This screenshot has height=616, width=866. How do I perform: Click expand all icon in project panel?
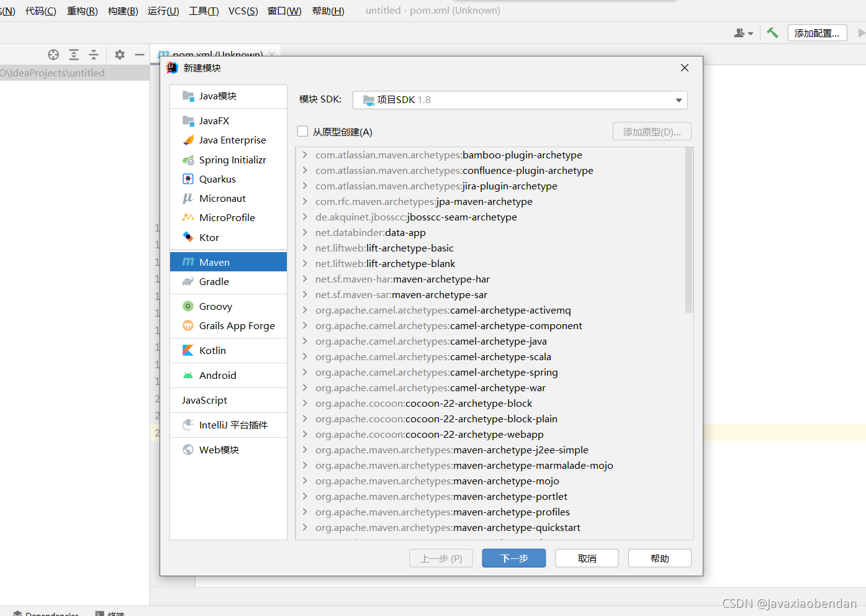[x=74, y=55]
